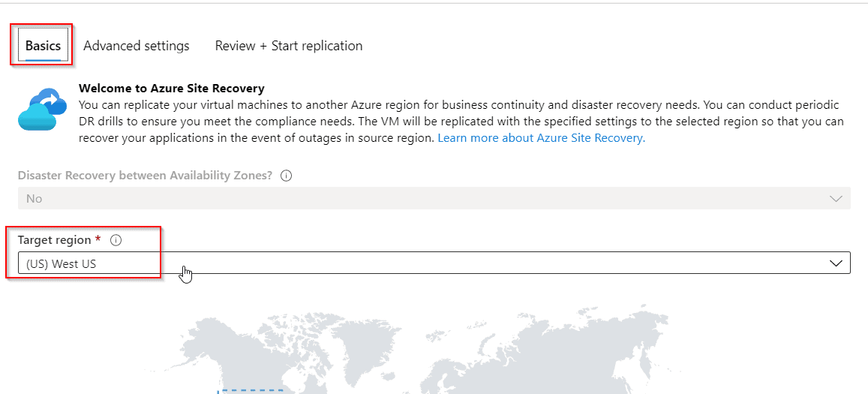This screenshot has width=868, height=394.
Task: Click the Target region field label
Action: click(x=55, y=240)
